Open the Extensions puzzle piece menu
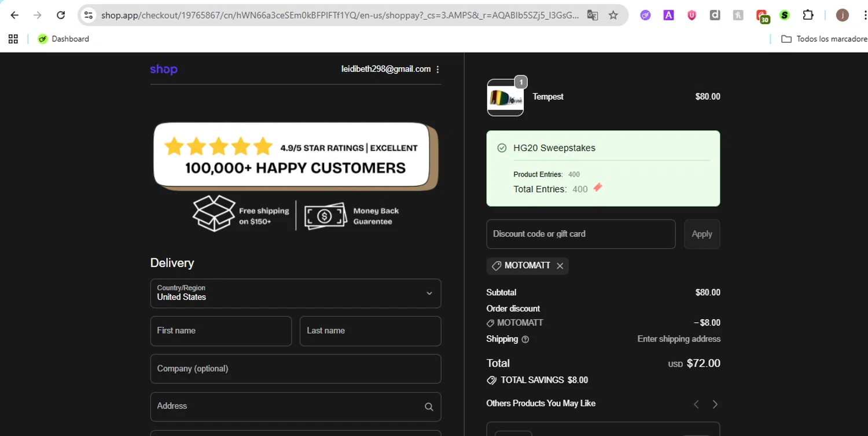 808,16
